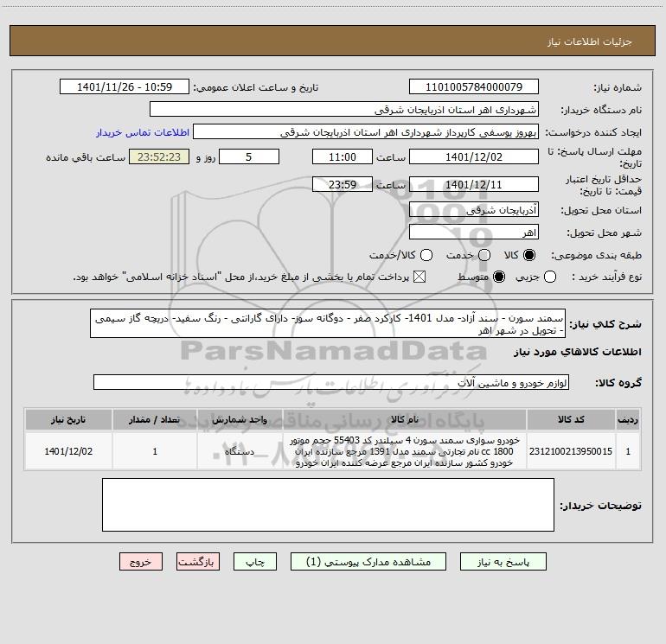Click the اطلاعات کالاهای مورد نیاز heading
The height and width of the screenshot is (644, 666).
pyautogui.click(x=578, y=352)
